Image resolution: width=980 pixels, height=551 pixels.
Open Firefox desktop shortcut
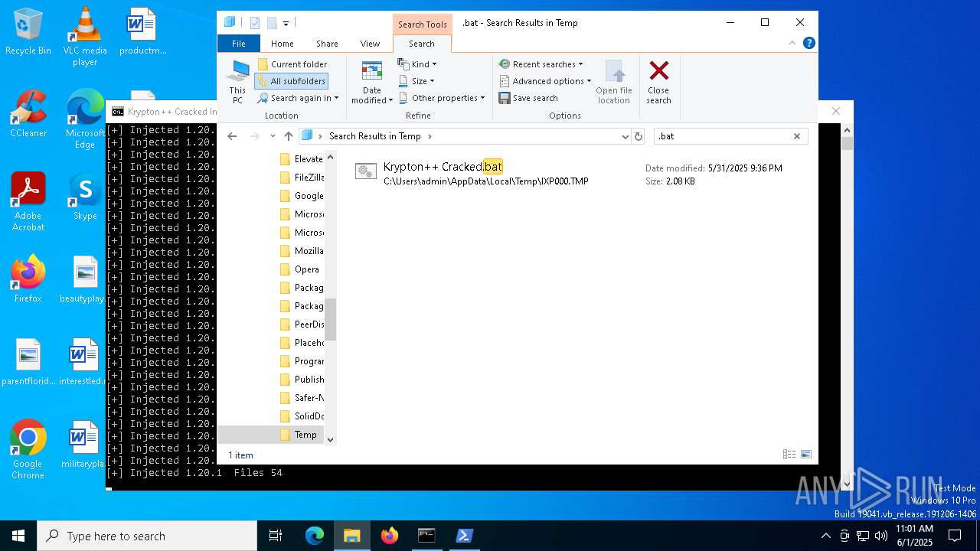pos(28,279)
